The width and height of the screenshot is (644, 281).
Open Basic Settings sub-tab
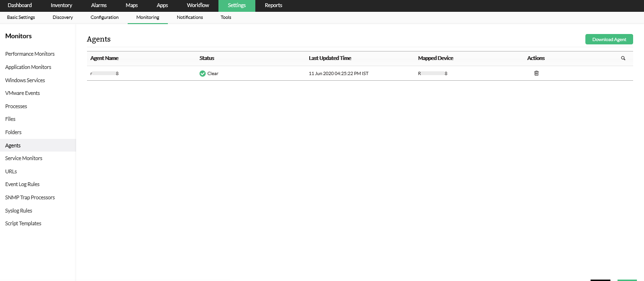pyautogui.click(x=21, y=17)
